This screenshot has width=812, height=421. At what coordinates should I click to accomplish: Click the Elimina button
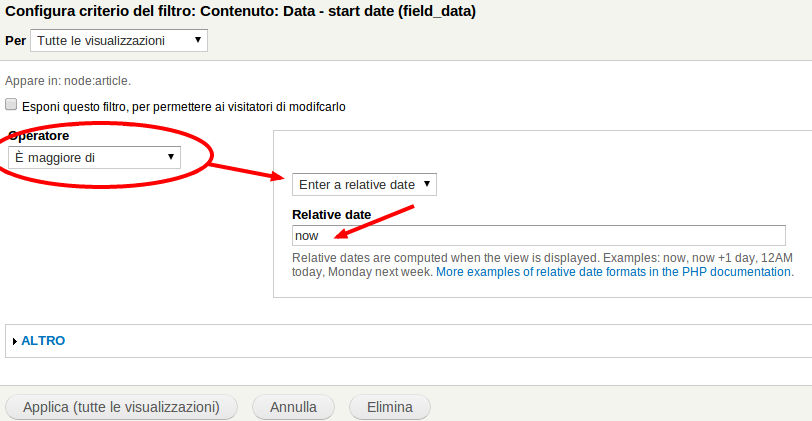click(389, 407)
